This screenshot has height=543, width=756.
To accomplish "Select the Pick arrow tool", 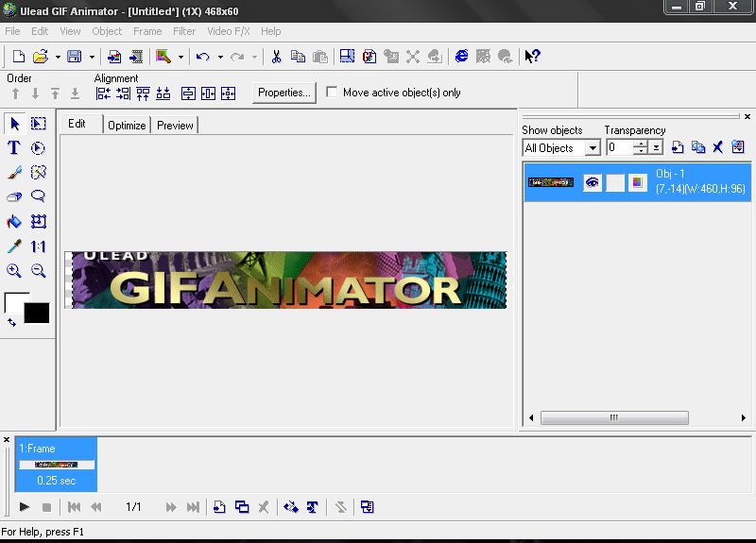I will point(14,124).
